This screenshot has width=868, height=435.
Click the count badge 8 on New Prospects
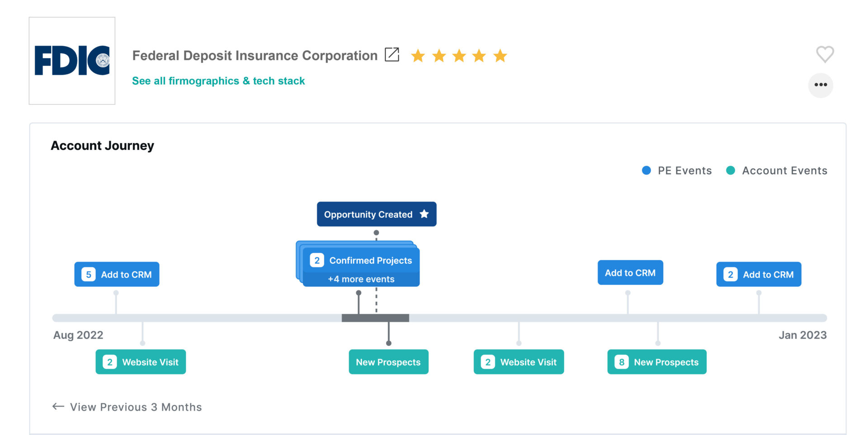pos(622,362)
